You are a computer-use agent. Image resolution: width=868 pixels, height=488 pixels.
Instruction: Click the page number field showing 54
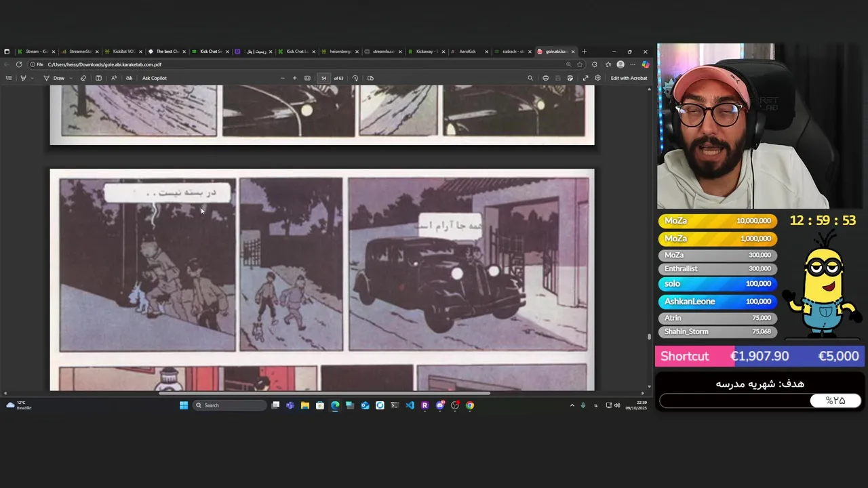pyautogui.click(x=323, y=78)
